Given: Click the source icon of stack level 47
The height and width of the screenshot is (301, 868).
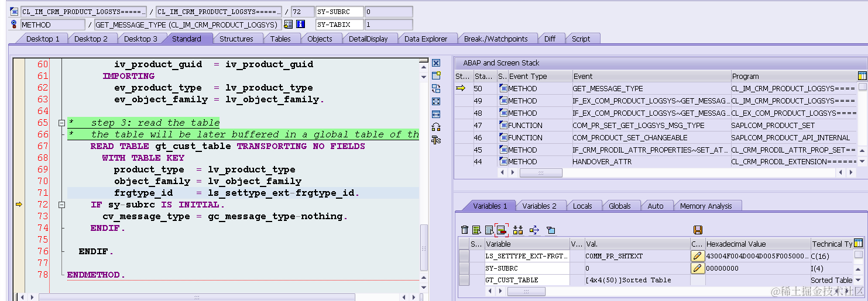Looking at the screenshot, I should coord(503,125).
